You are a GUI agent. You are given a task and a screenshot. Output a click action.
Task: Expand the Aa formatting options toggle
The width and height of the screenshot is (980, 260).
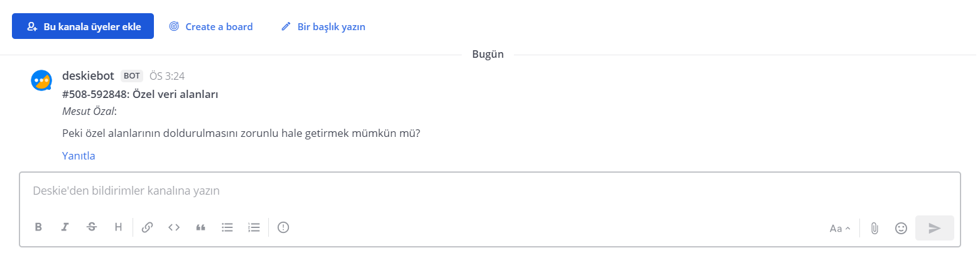pos(840,229)
